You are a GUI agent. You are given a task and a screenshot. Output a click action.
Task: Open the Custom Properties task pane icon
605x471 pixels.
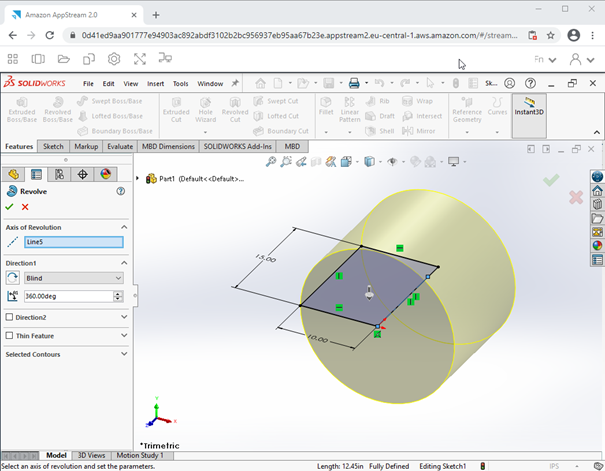tap(597, 260)
